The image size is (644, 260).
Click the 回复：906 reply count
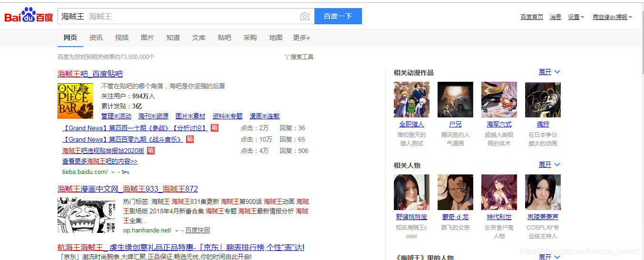pyautogui.click(x=294, y=151)
